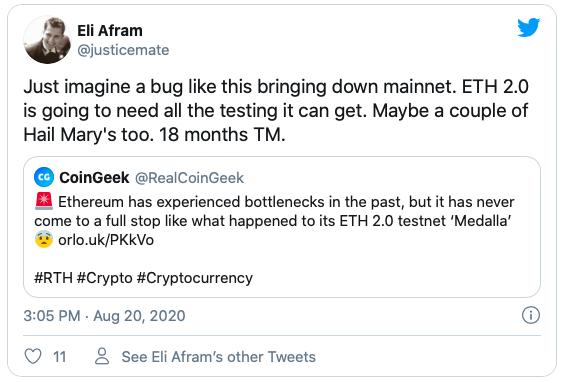Viewport: 566px width, 383px height.
Task: Visit the @RealCoinGeek handle
Action: coord(190,178)
